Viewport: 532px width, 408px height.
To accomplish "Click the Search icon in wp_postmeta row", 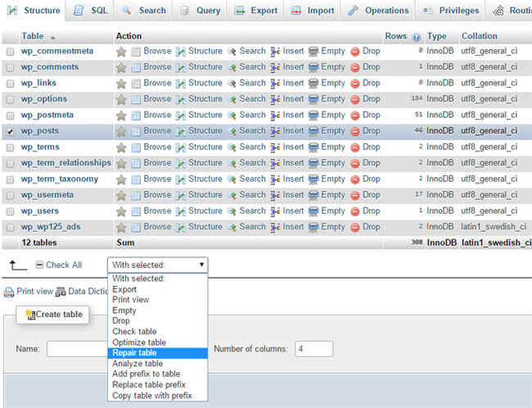I will click(232, 116).
